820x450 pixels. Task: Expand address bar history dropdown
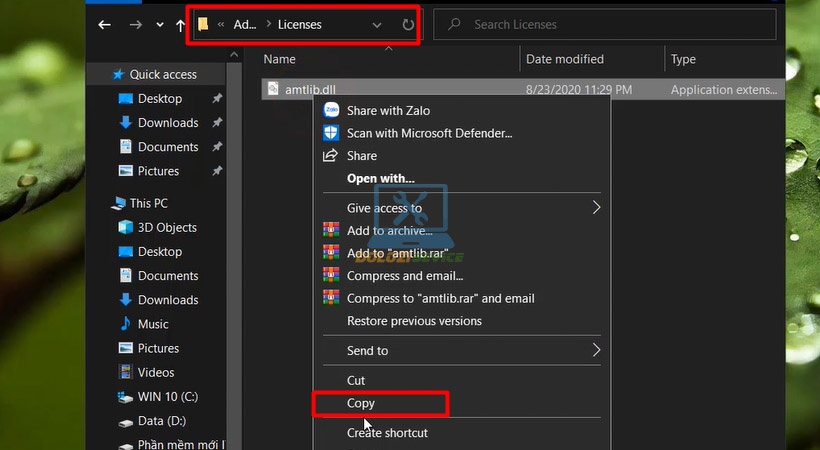click(377, 25)
